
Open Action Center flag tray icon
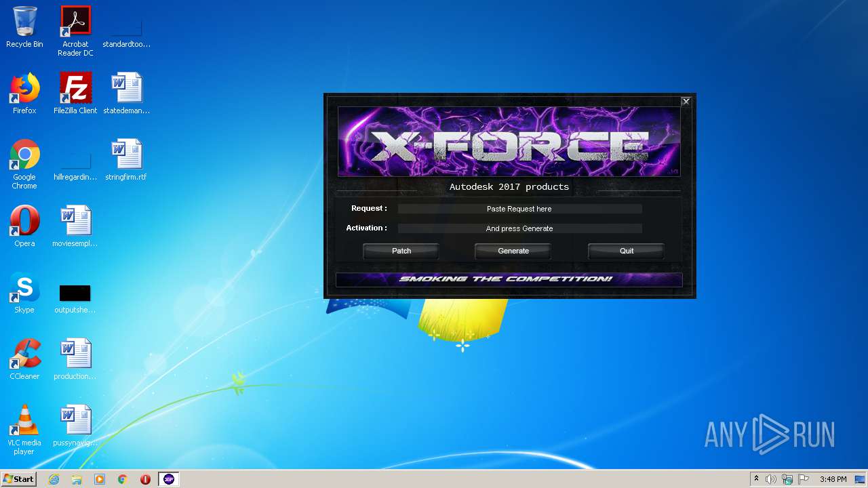pos(804,479)
